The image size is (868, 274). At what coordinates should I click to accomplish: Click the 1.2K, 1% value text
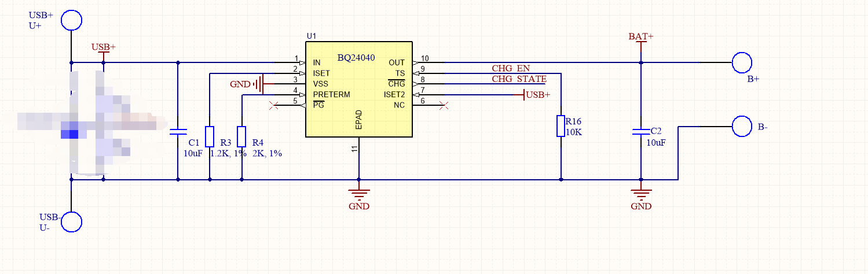click(x=229, y=153)
